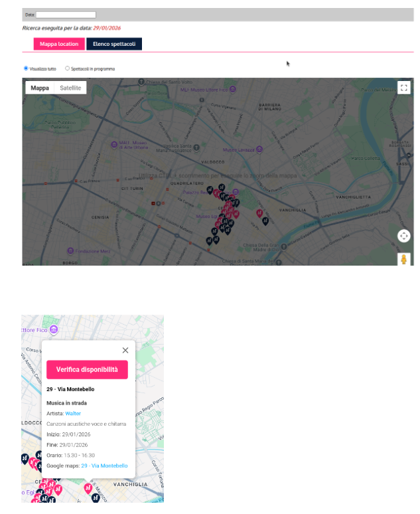Click Ettore Fico museum pin in lower map

[54, 329]
